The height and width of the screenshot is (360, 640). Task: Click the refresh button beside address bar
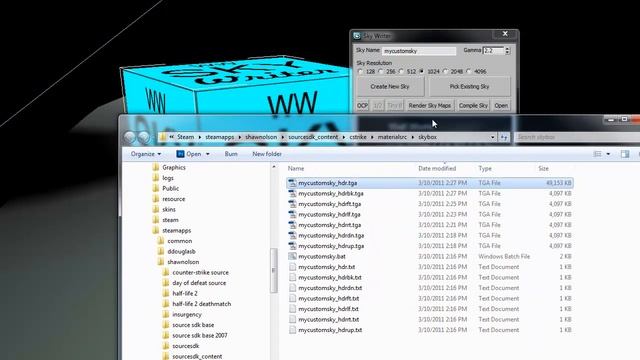click(504, 138)
